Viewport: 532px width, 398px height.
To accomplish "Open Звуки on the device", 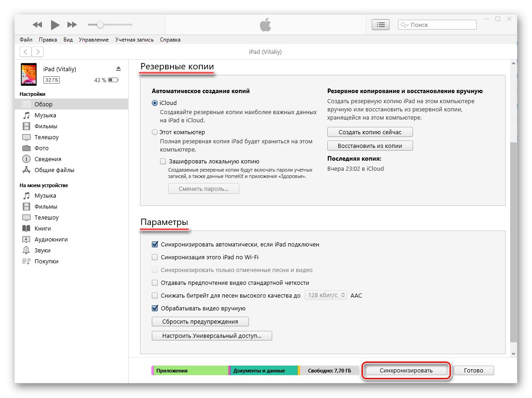I will tap(42, 250).
